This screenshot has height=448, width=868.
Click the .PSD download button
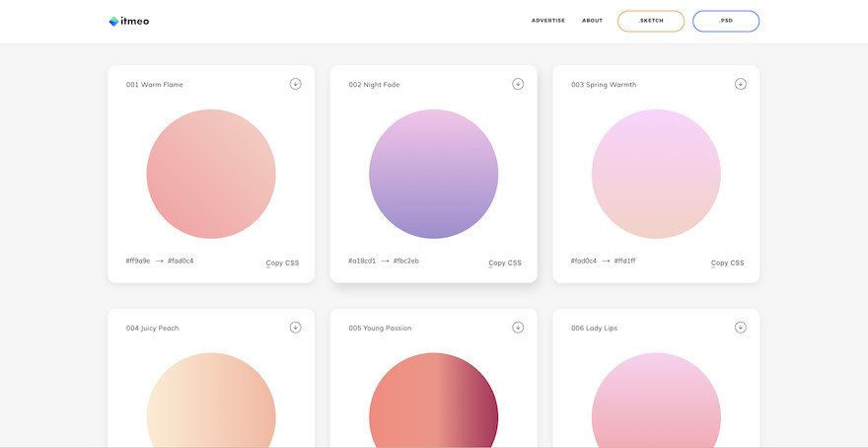[726, 21]
